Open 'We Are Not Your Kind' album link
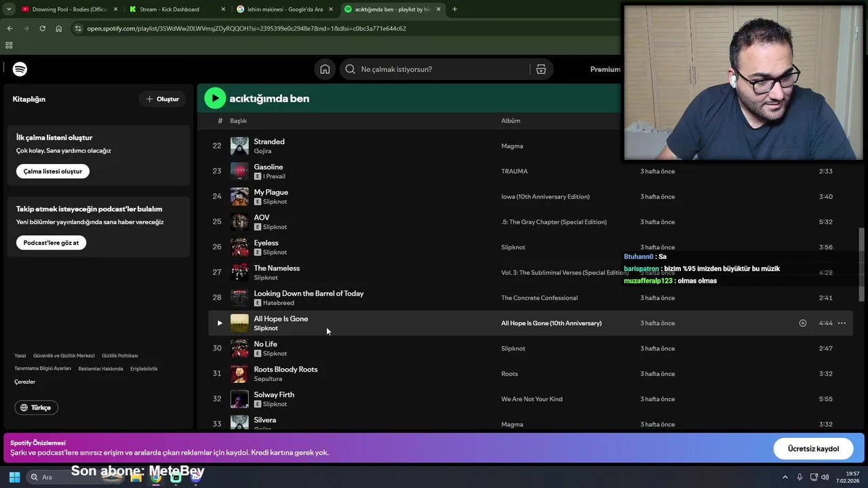 [532, 399]
